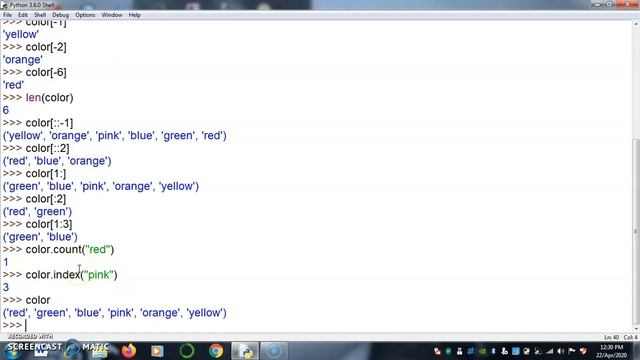Open the blue app next to Python in taskbar

pos(274,351)
